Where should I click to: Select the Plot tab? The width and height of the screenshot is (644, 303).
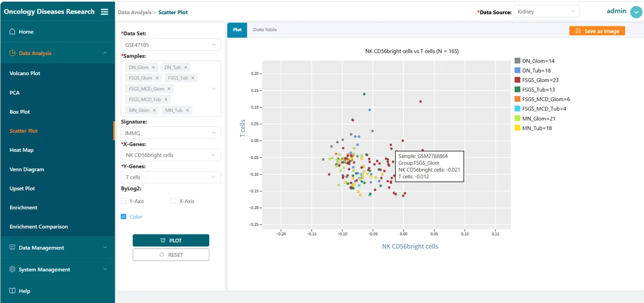[x=237, y=29]
